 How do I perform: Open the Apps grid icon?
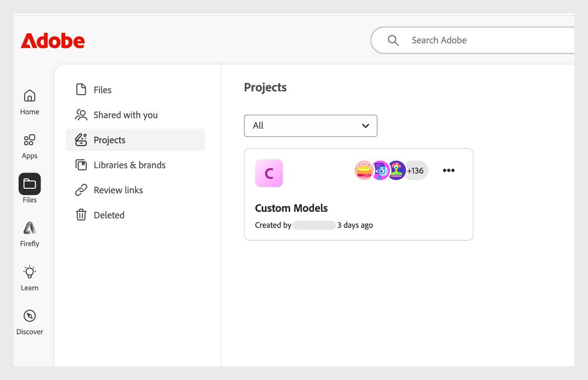pyautogui.click(x=29, y=140)
